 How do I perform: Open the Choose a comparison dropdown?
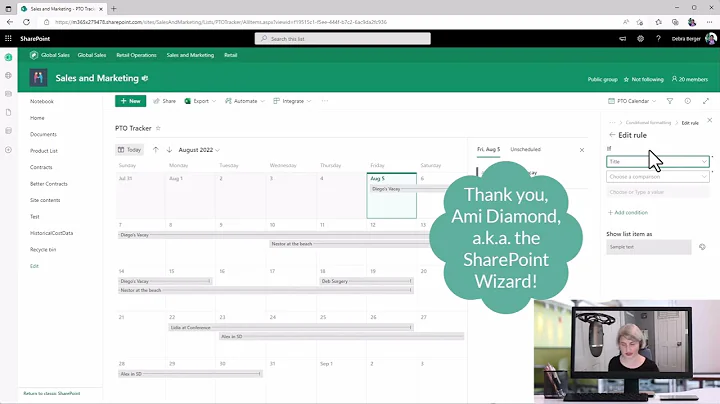click(x=658, y=177)
